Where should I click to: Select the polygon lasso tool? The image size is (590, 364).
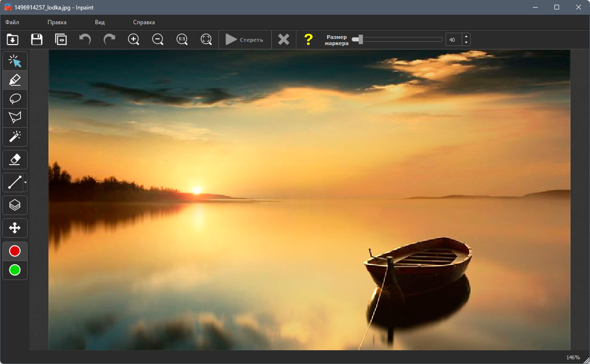(15, 118)
